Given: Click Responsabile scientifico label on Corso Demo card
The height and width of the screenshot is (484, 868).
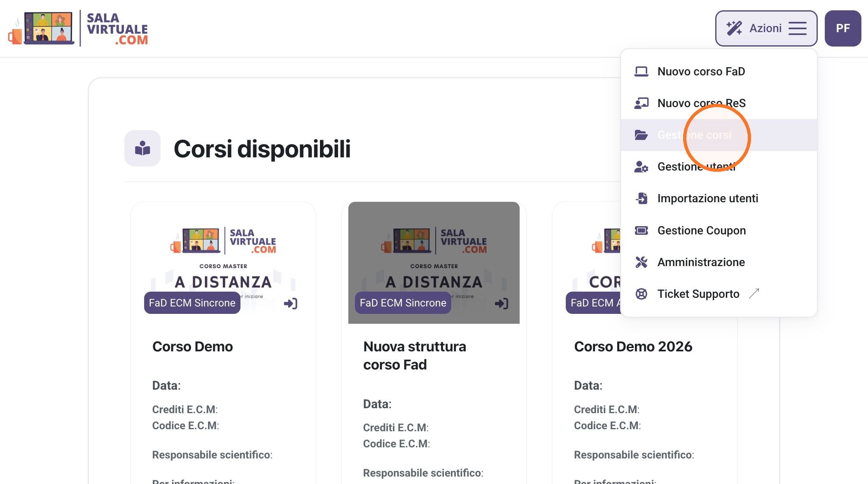Looking at the screenshot, I should pyautogui.click(x=212, y=455).
